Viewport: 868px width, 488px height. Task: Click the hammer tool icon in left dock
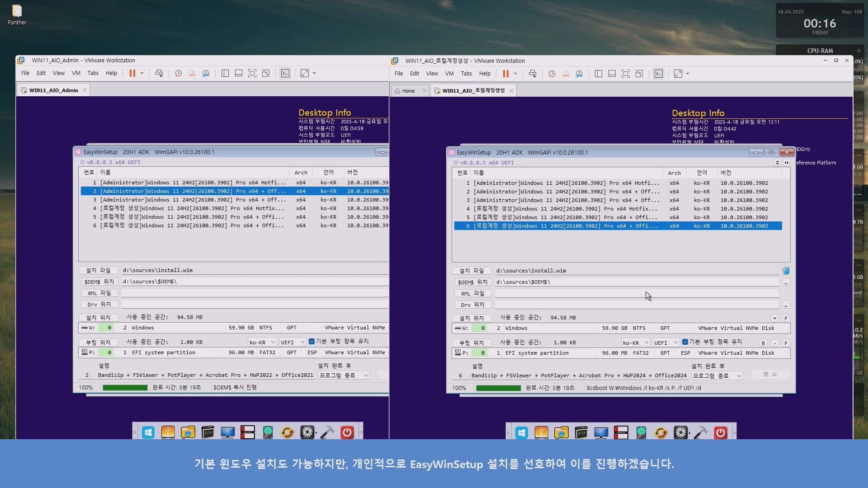tap(327, 433)
